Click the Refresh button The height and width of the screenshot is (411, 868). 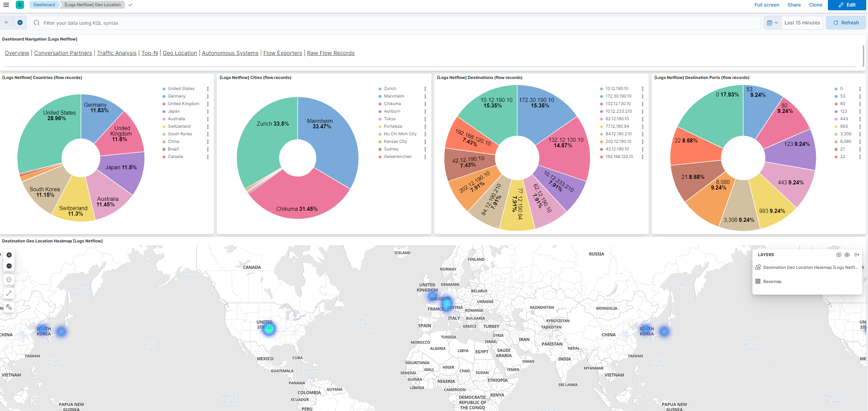(846, 22)
